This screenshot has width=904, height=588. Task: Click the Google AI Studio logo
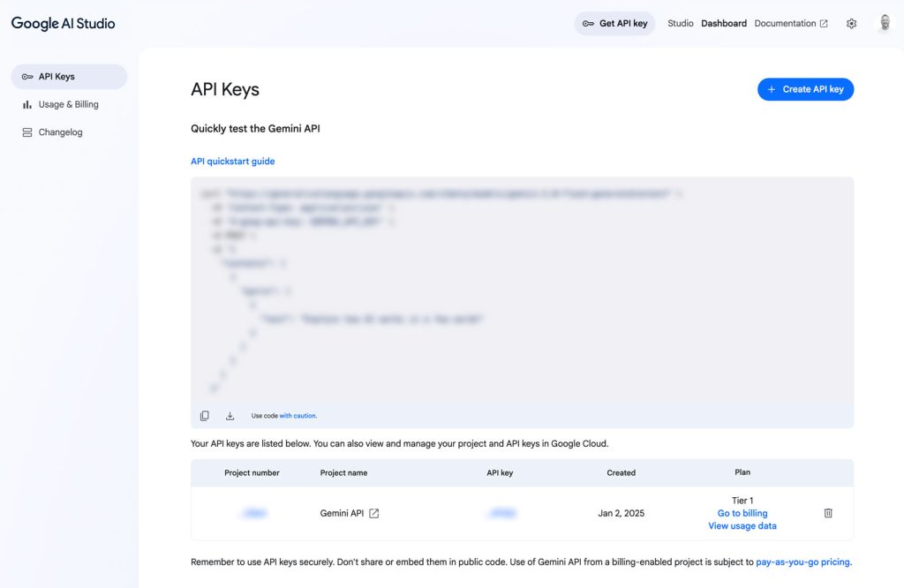point(63,24)
